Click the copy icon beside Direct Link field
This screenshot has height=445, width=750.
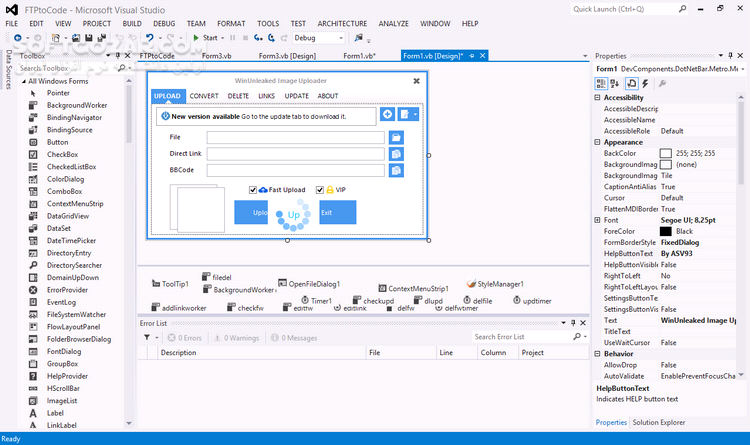pos(396,154)
